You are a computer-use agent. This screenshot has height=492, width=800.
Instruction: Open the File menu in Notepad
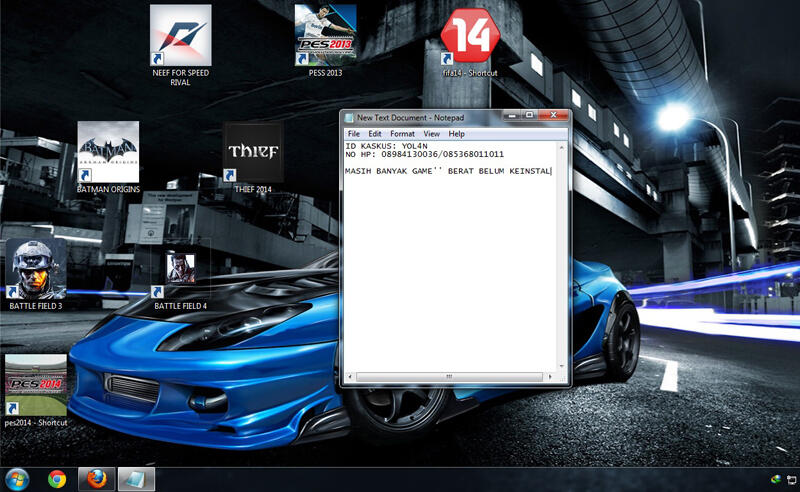click(354, 134)
